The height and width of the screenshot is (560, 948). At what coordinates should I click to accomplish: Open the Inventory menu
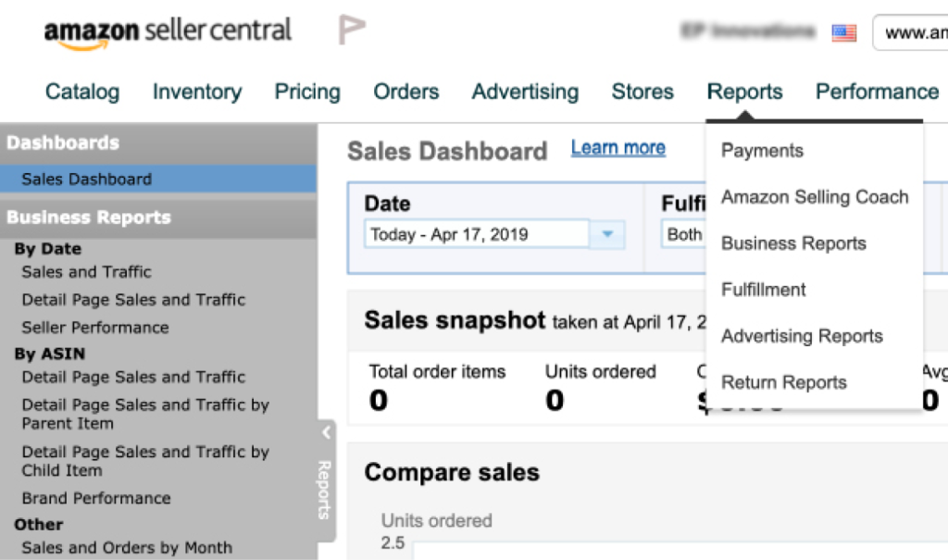click(196, 92)
